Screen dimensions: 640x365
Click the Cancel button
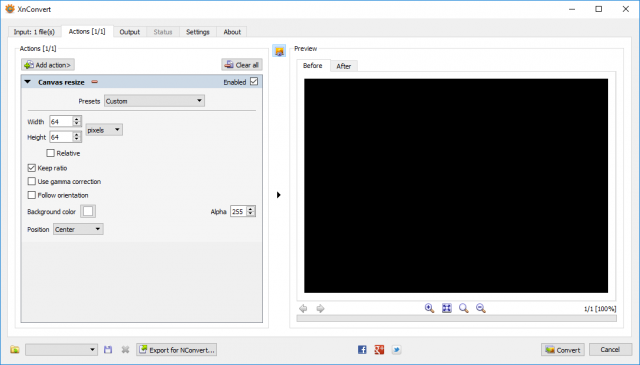pos(610,349)
